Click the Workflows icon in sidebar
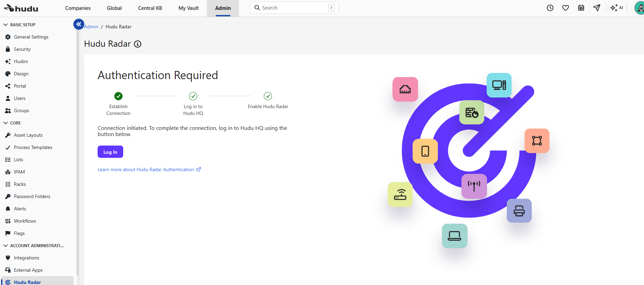 point(8,221)
